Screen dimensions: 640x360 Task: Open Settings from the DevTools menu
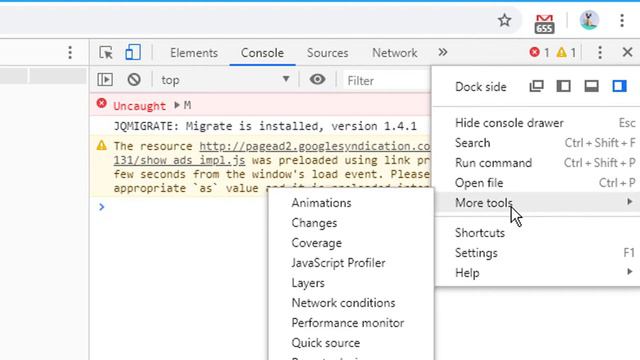click(476, 253)
